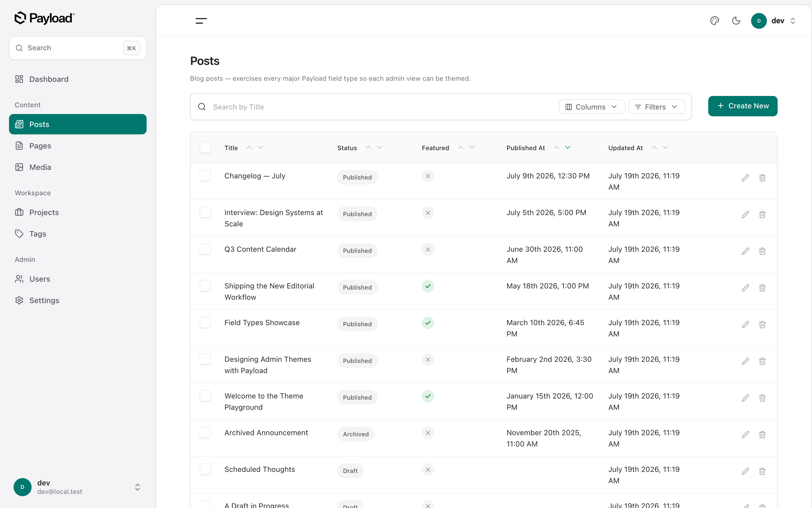Open Tags in Workspace

(x=78, y=234)
